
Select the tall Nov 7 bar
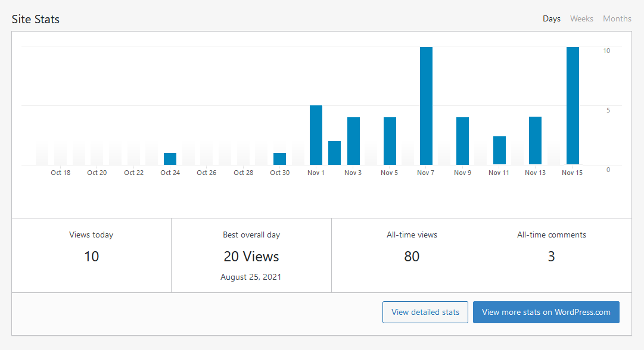(426, 106)
